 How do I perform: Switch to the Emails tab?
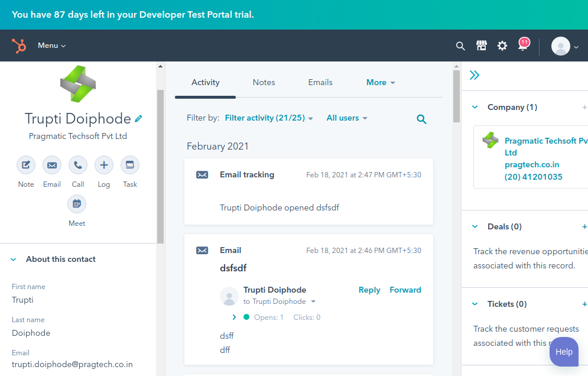[x=320, y=83]
